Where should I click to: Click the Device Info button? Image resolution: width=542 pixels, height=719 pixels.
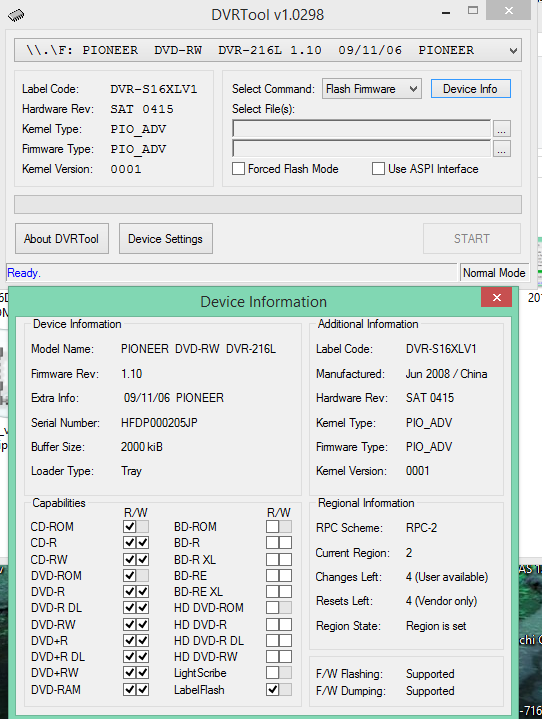[470, 88]
